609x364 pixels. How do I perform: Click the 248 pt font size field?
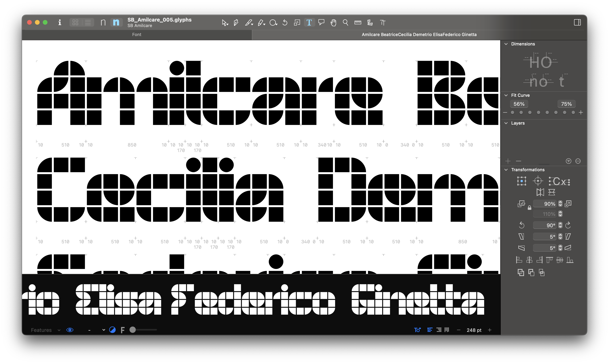tap(474, 330)
